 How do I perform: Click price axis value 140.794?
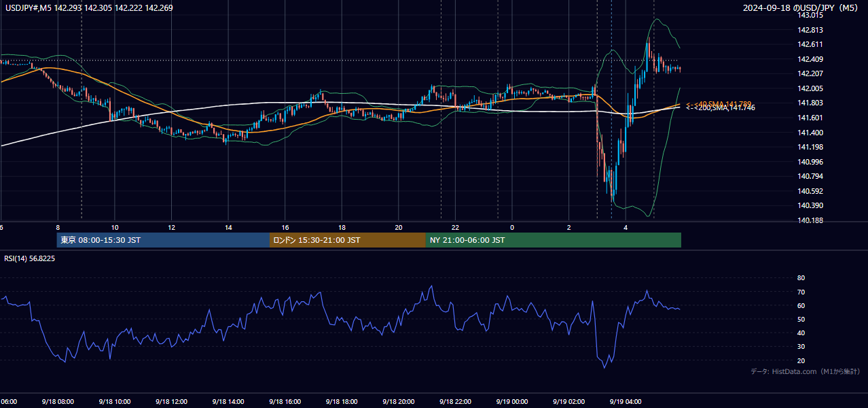[x=810, y=176]
